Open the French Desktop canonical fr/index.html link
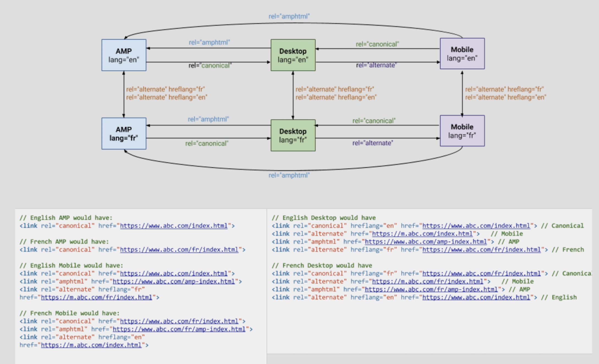The height and width of the screenshot is (364, 599). coord(482,274)
